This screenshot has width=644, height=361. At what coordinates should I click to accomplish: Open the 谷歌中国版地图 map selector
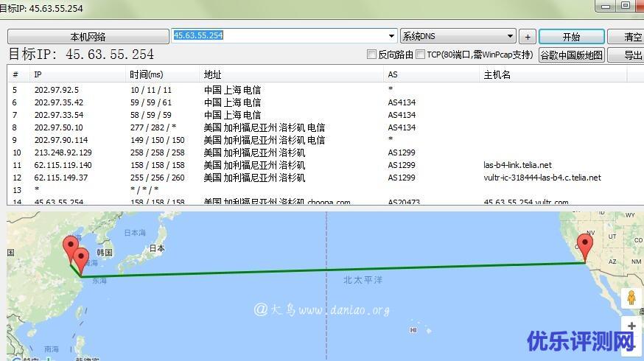coord(571,55)
